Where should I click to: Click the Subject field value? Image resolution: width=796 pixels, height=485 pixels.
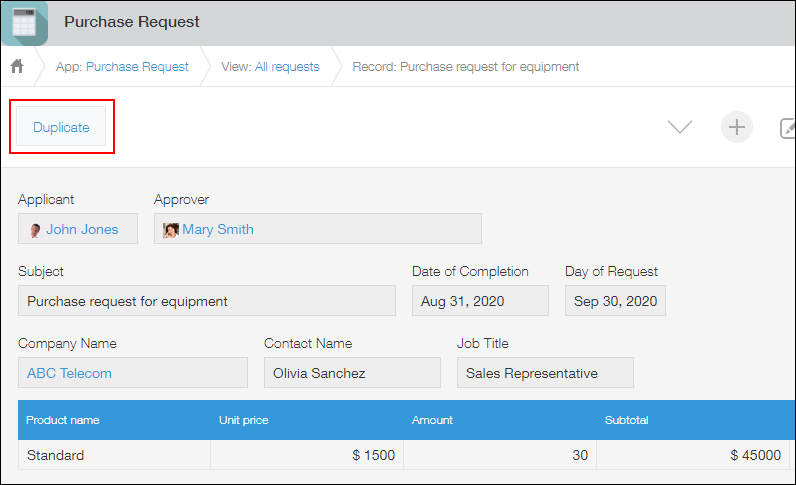click(x=206, y=301)
